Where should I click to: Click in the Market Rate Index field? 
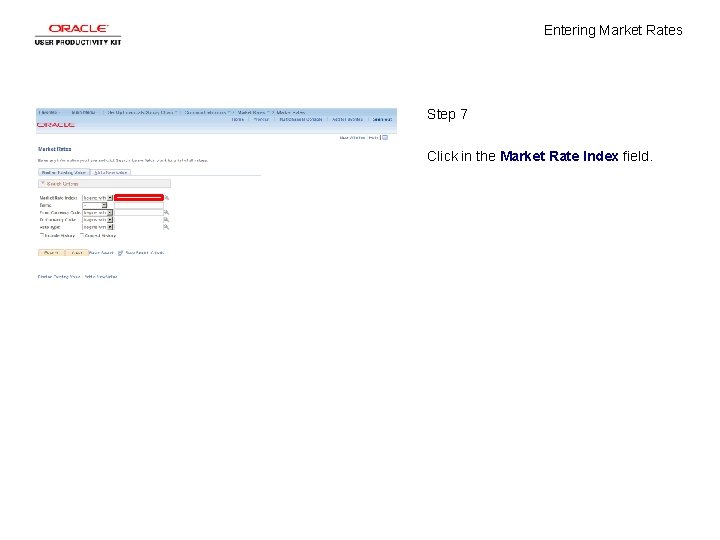139,198
